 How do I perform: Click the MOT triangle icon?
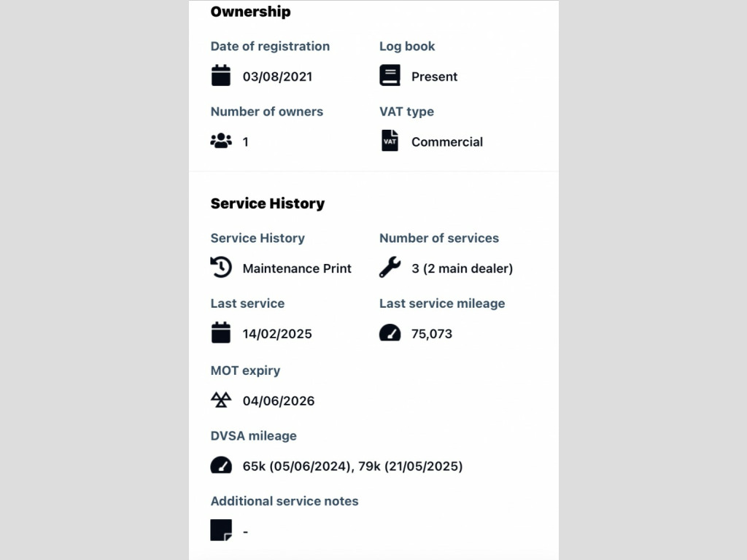tap(220, 400)
